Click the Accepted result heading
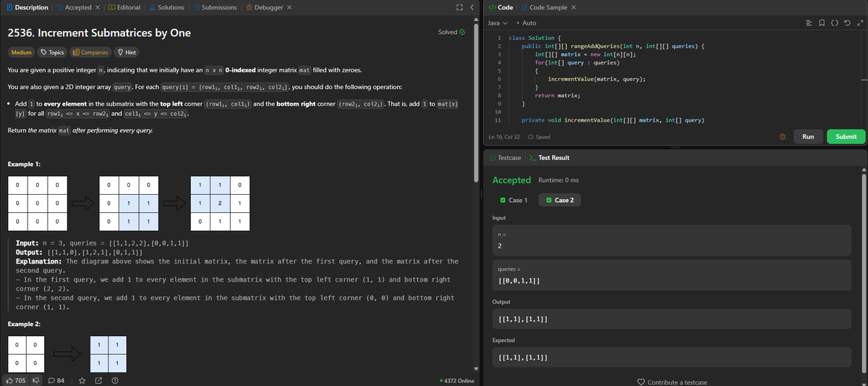Image resolution: width=868 pixels, height=386 pixels. point(511,180)
